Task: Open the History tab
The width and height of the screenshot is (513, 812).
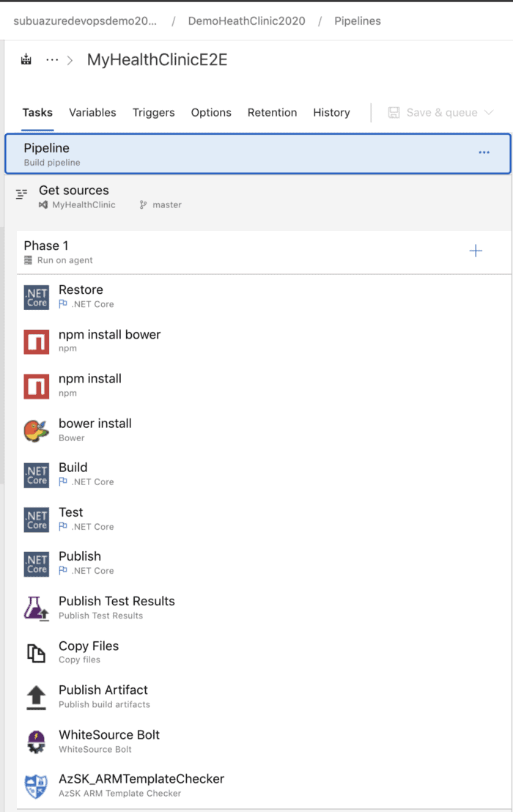Action: 331,112
